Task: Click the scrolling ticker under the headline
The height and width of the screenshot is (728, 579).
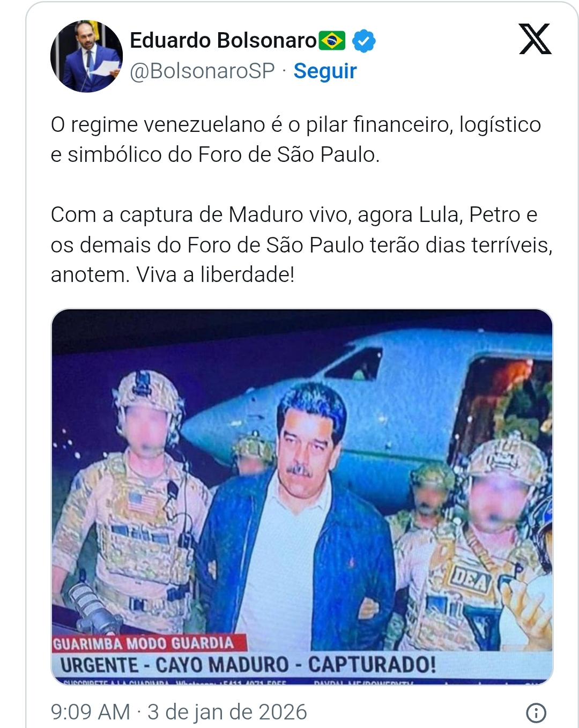Action: [x=302, y=682]
